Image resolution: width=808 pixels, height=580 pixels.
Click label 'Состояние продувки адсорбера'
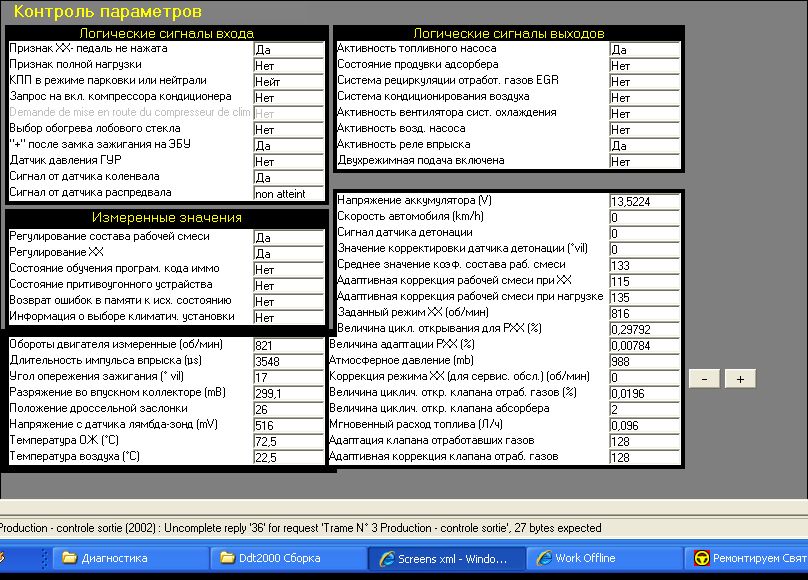(x=417, y=64)
